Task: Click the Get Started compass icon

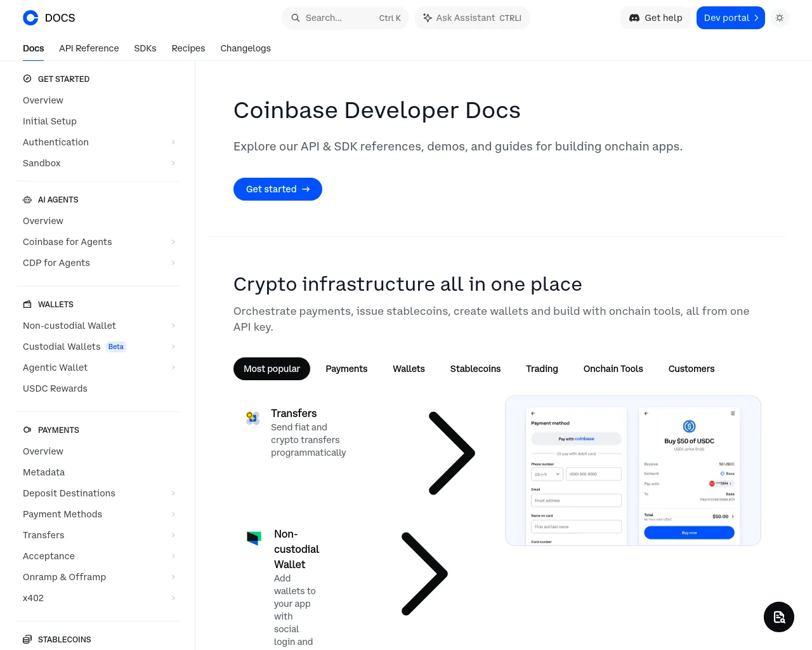Action: [27, 79]
